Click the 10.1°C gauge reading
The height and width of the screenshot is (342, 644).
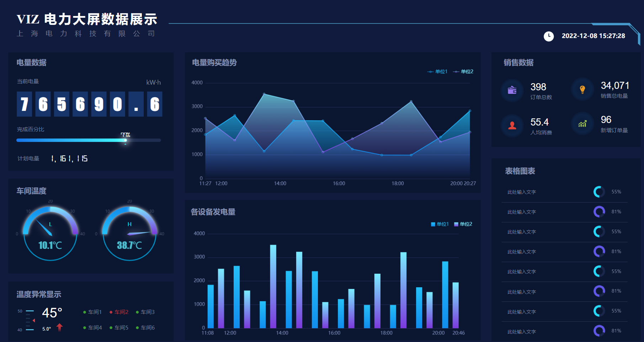[x=50, y=245]
